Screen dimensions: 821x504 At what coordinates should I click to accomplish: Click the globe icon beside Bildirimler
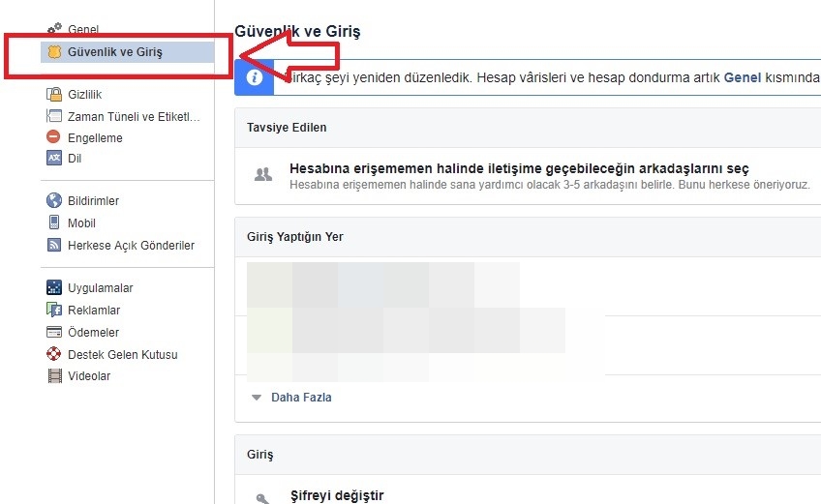pos(54,200)
